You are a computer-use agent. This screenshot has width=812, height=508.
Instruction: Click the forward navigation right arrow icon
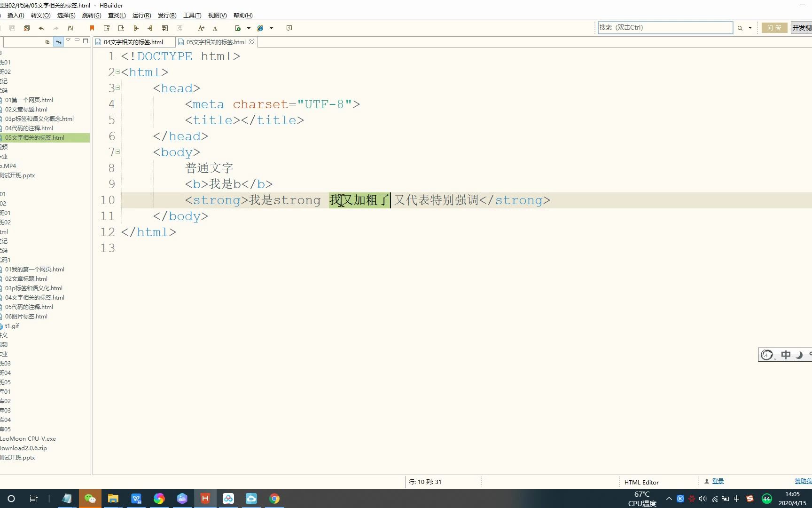pos(150,28)
